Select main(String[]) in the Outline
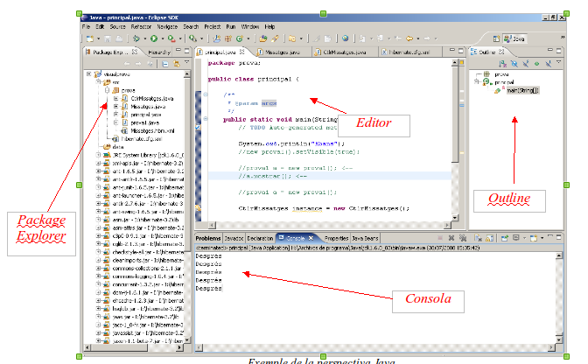Screen dimensions: 588x364 tap(522, 90)
